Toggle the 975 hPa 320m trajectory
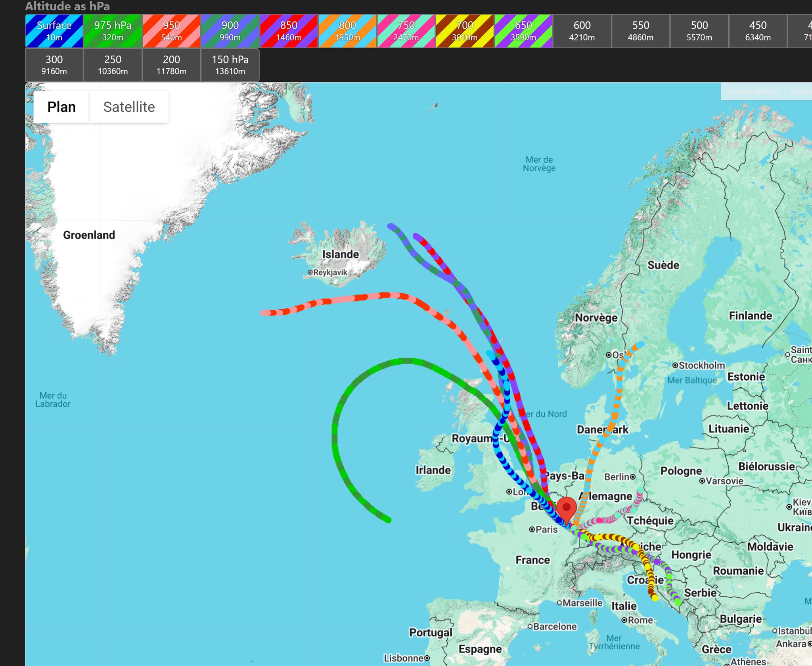This screenshot has width=812, height=666. [113, 31]
